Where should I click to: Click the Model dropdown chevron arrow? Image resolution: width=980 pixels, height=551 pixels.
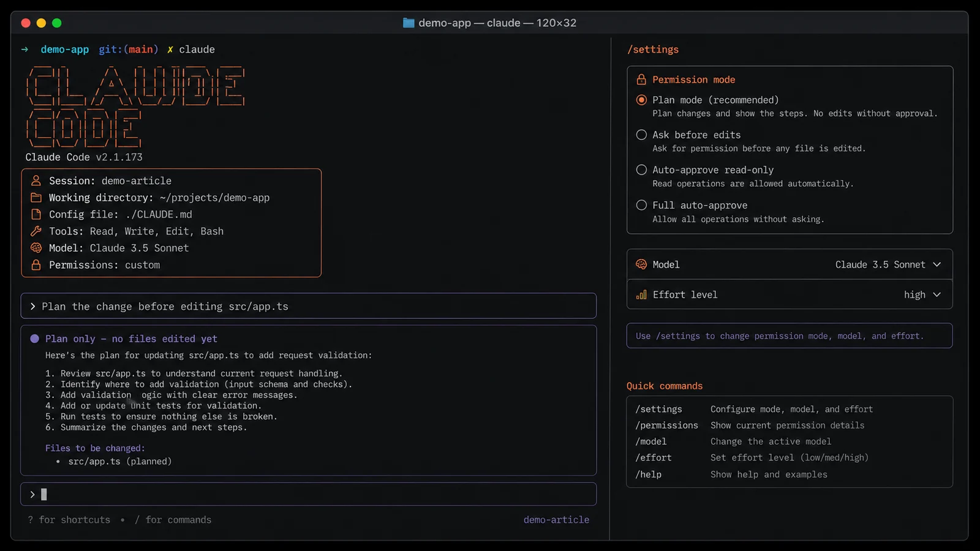[x=937, y=264]
